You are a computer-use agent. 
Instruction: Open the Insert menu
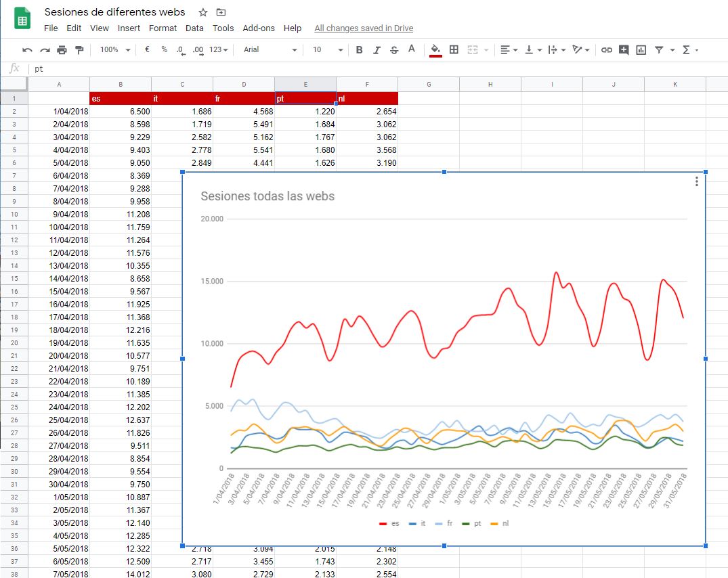(x=129, y=28)
